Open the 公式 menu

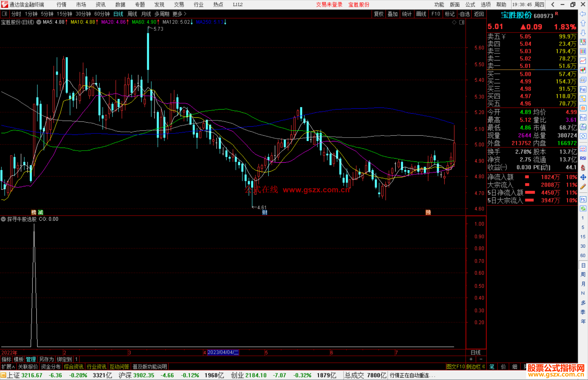[x=470, y=5]
